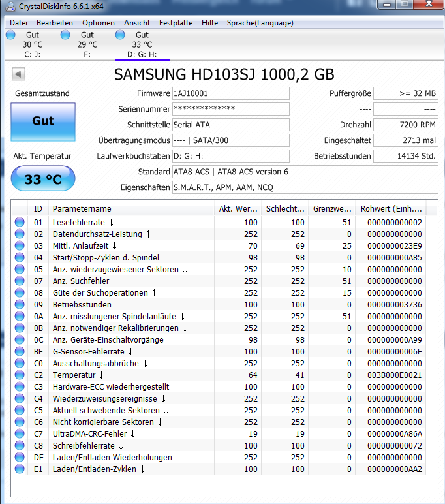
Task: Click status icon of Laden/Entladen-Wiederholungen row
Action: click(20, 457)
